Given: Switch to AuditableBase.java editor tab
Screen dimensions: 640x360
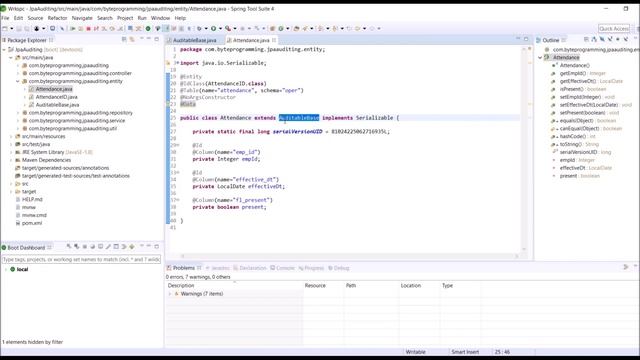Looking at the screenshot, I should [195, 40].
